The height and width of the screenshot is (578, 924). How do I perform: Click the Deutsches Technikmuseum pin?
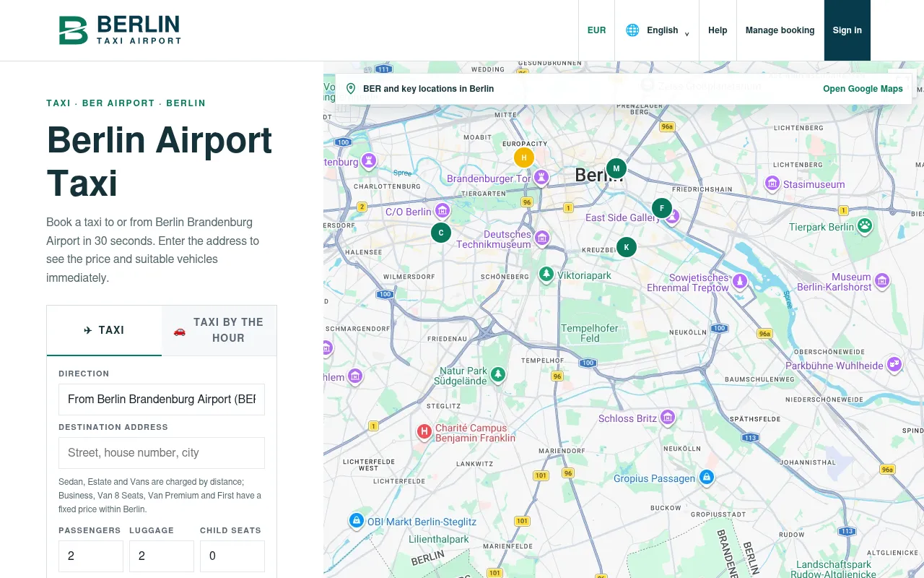click(542, 238)
